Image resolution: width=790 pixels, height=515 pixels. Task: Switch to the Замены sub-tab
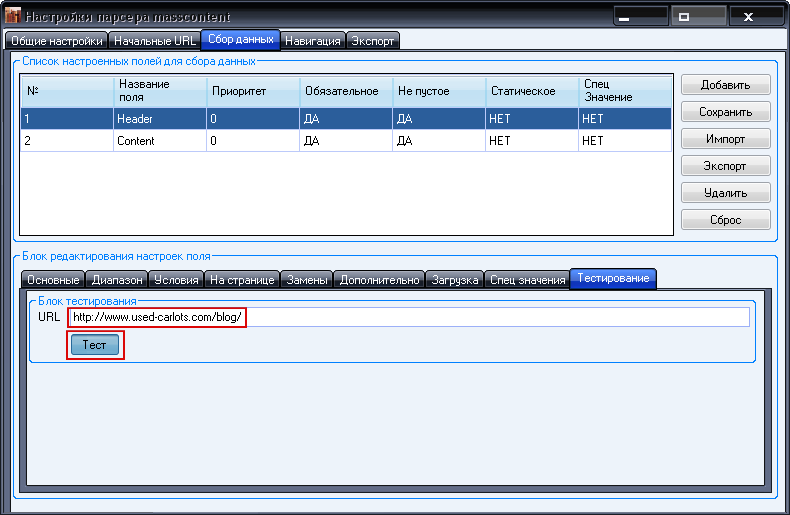(x=307, y=280)
